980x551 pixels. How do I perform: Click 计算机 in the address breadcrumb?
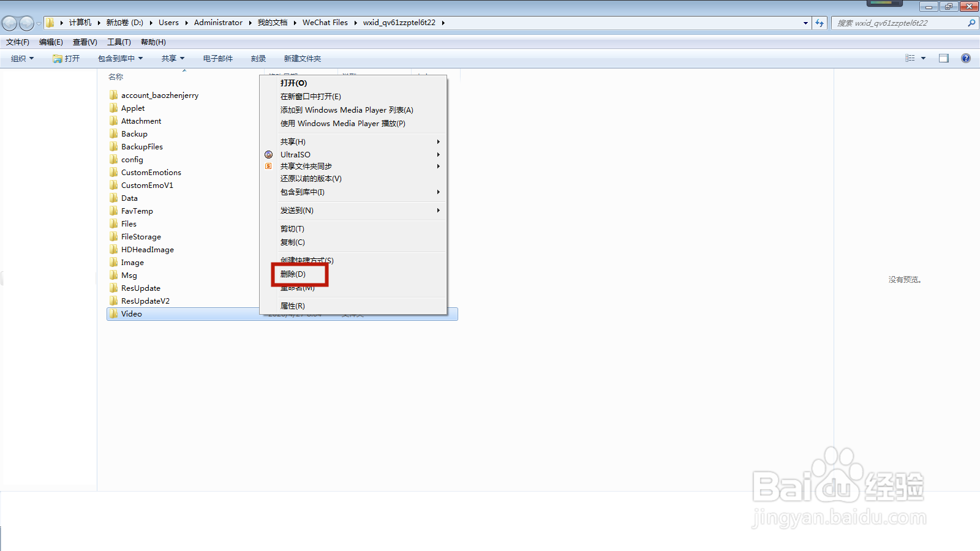point(80,23)
